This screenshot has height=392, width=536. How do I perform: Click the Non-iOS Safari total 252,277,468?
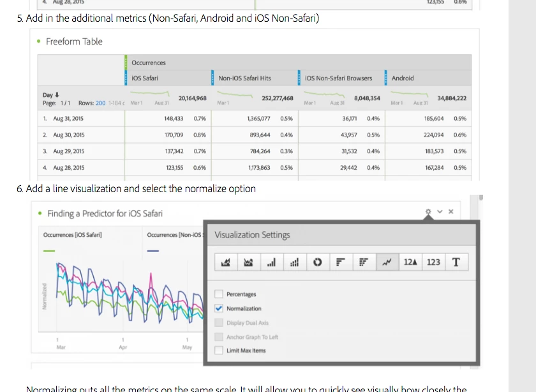(278, 98)
